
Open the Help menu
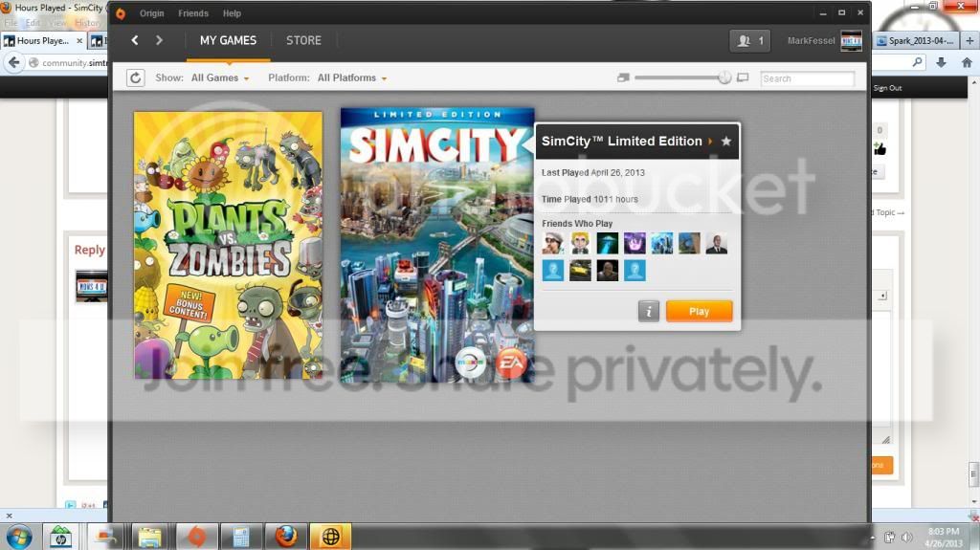[232, 13]
